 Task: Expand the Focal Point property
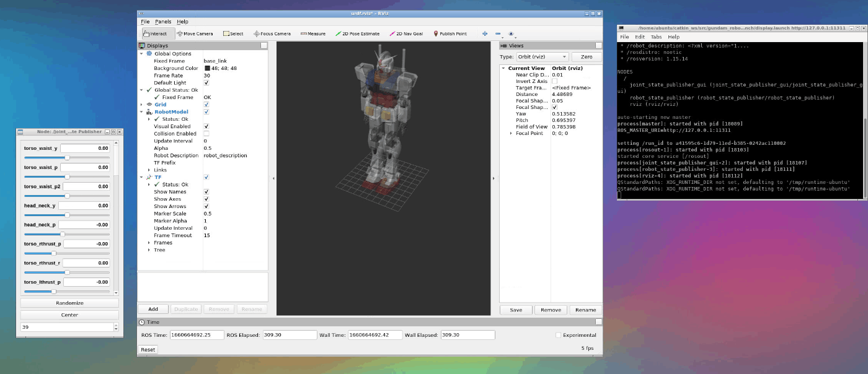pyautogui.click(x=511, y=133)
